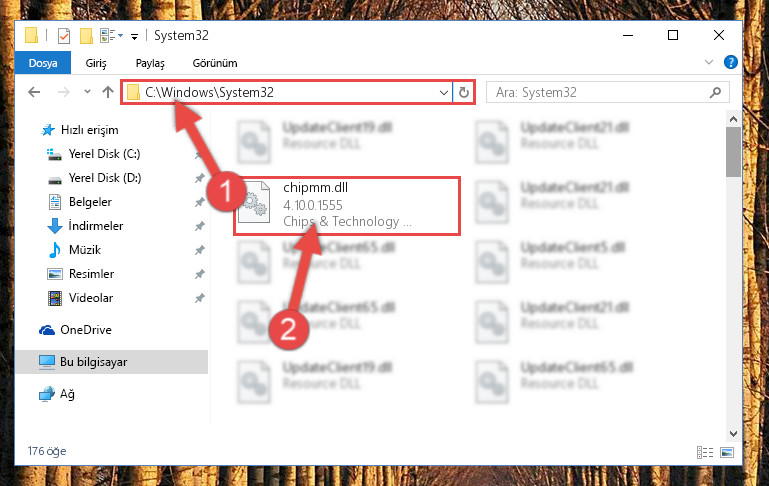Open the Help question mark icon

click(x=730, y=62)
